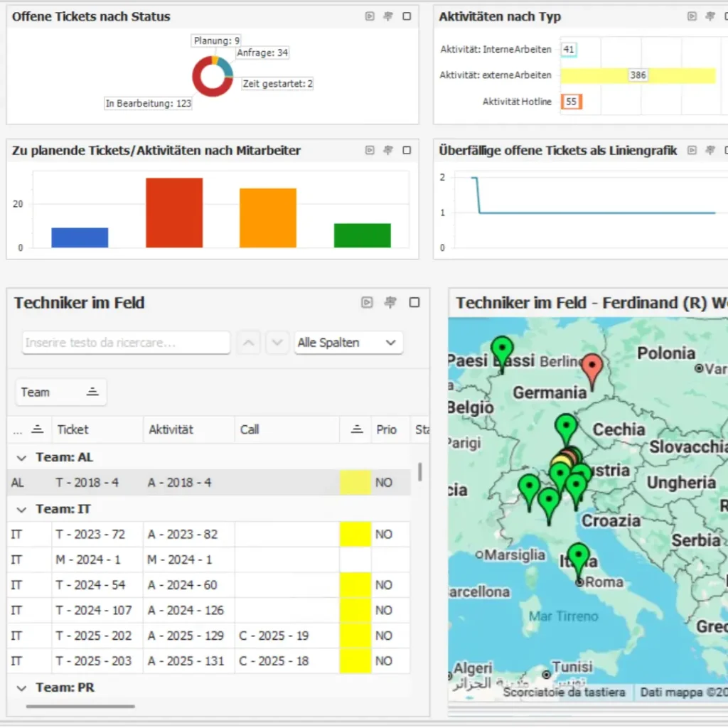Click the play icon on Techniker im Feld panel
The image size is (728, 728).
coord(367,302)
